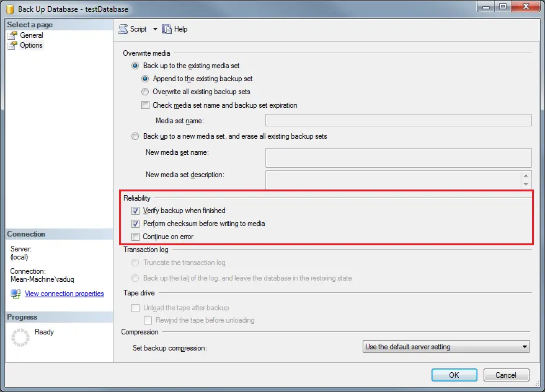The width and height of the screenshot is (545, 392).
Task: Click the OK button
Action: point(454,375)
